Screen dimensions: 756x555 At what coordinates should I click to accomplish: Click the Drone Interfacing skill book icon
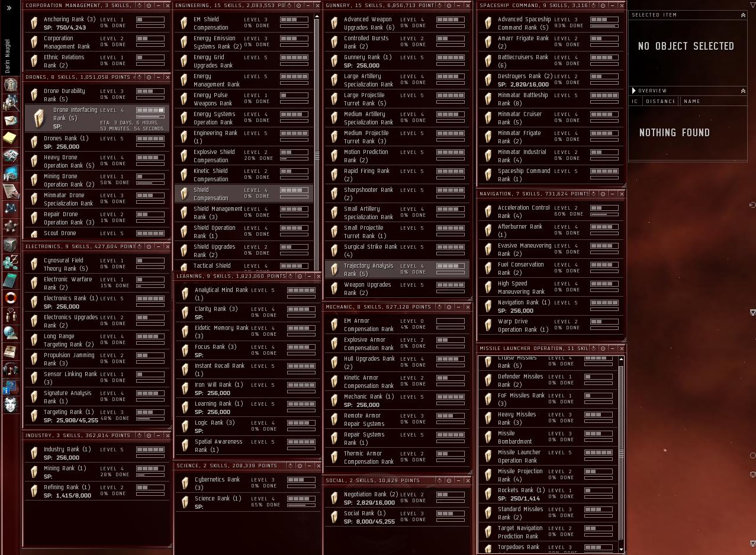[x=39, y=118]
